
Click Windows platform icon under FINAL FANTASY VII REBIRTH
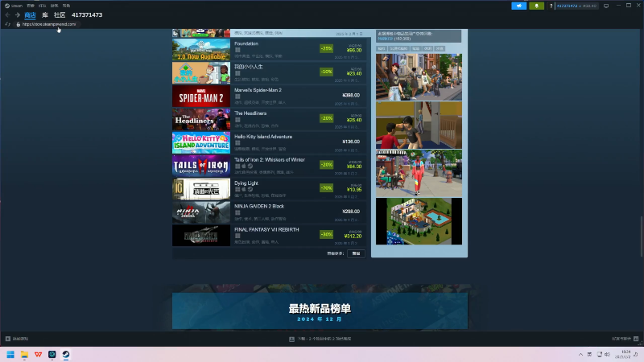237,236
